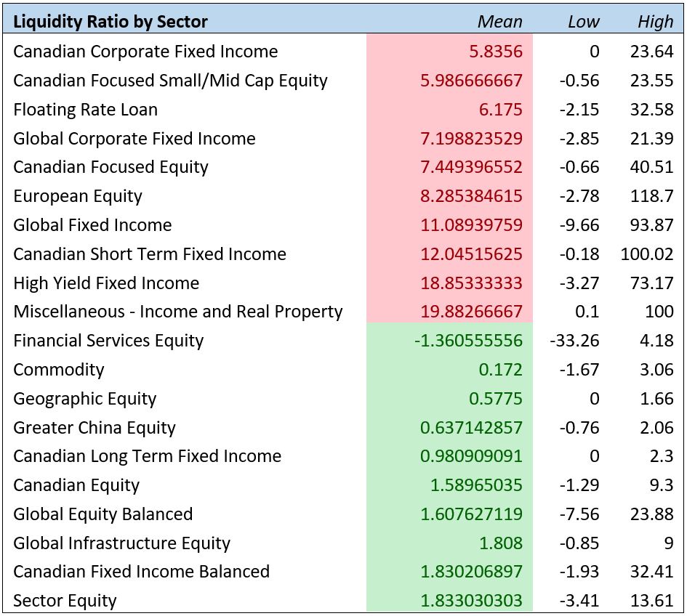Screen dimensions: 687x616
Task: Select the Sector Equity mean value 1.833030303
Action: click(x=471, y=601)
